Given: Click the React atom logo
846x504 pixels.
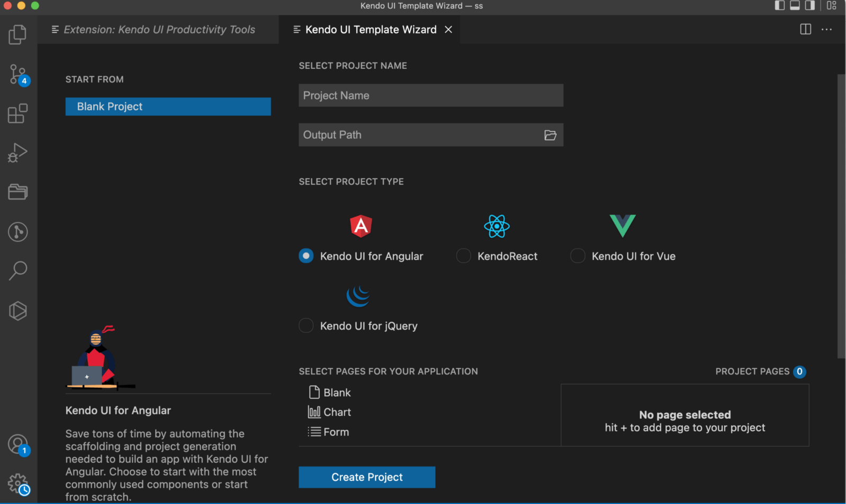Looking at the screenshot, I should 496,226.
